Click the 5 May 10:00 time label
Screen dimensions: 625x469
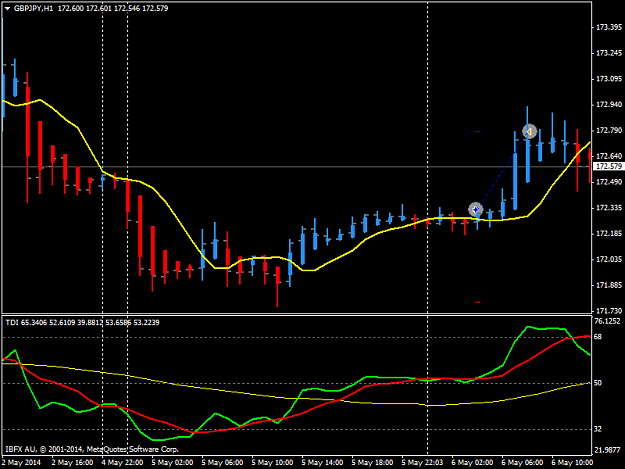point(272,463)
